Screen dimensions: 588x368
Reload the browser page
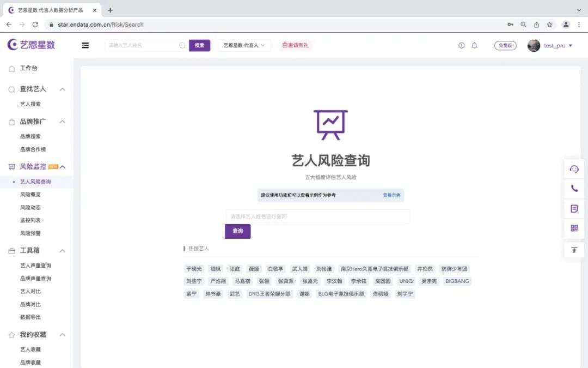pyautogui.click(x=35, y=25)
